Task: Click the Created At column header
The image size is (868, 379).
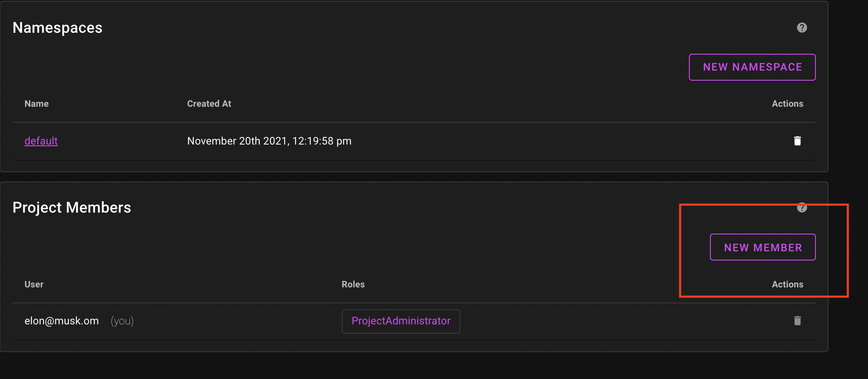Action: coord(209,104)
